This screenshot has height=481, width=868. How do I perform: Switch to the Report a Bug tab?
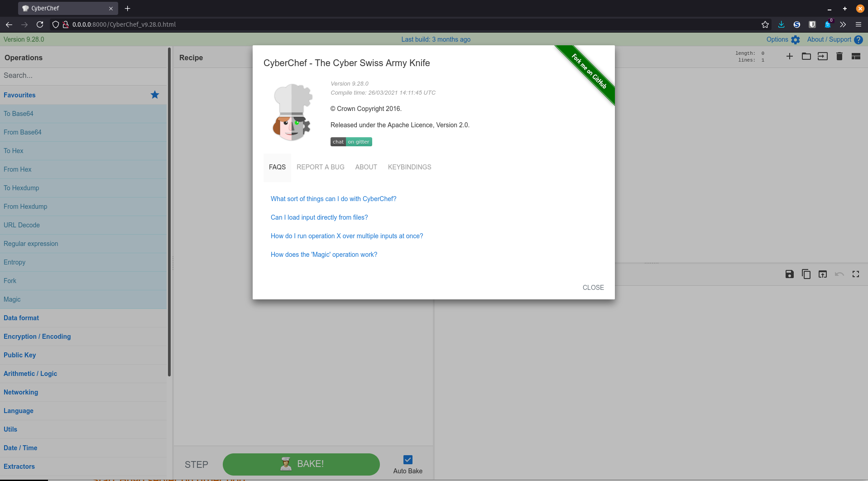[x=320, y=167]
